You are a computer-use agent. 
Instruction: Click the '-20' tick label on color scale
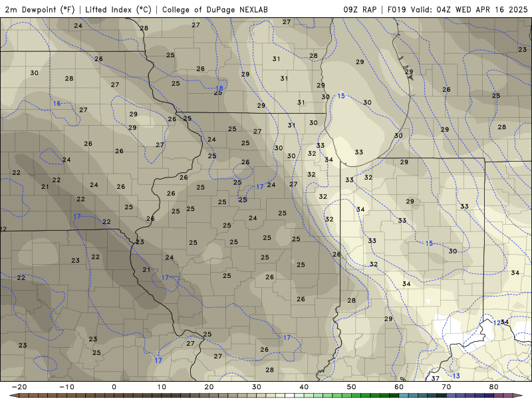point(19,387)
